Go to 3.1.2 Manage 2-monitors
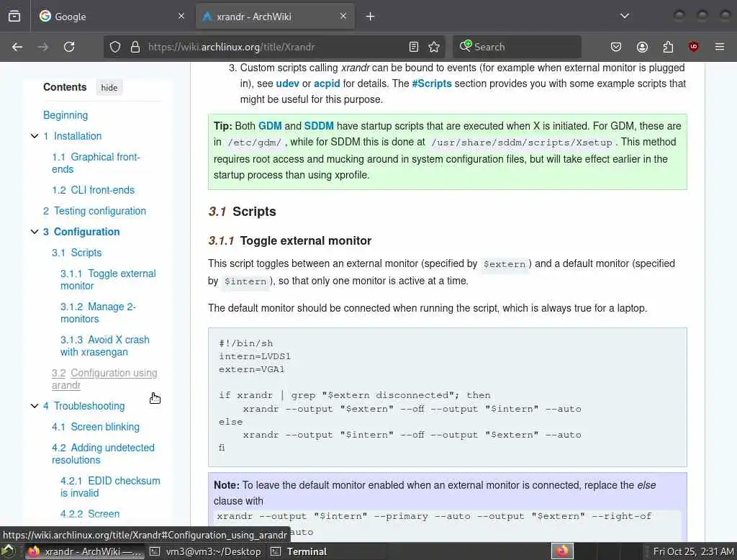The height and width of the screenshot is (560, 737). pos(98,312)
